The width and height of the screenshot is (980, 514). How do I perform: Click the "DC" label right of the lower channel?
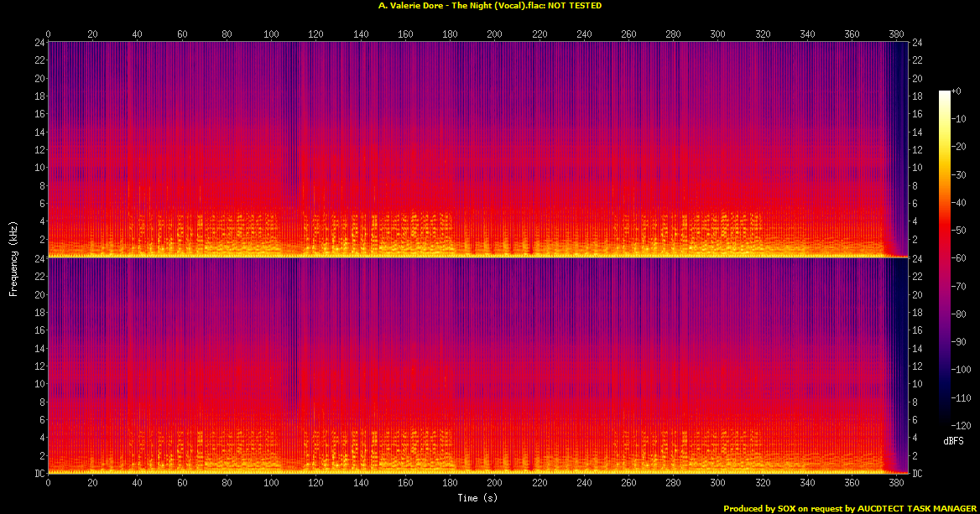[917, 474]
